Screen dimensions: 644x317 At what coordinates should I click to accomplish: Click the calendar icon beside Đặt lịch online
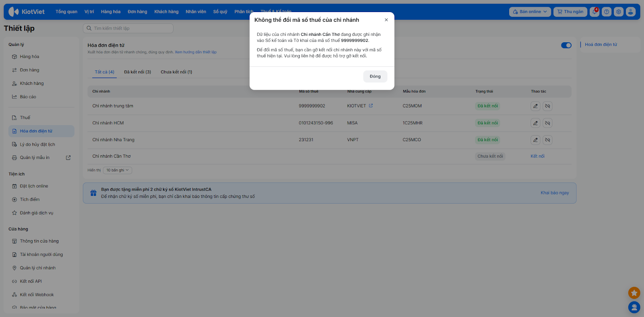click(14, 186)
